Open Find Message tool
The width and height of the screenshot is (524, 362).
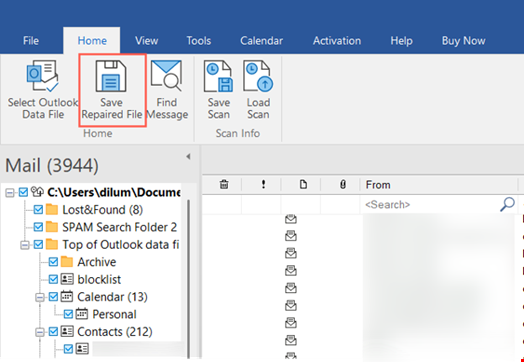pos(167,90)
